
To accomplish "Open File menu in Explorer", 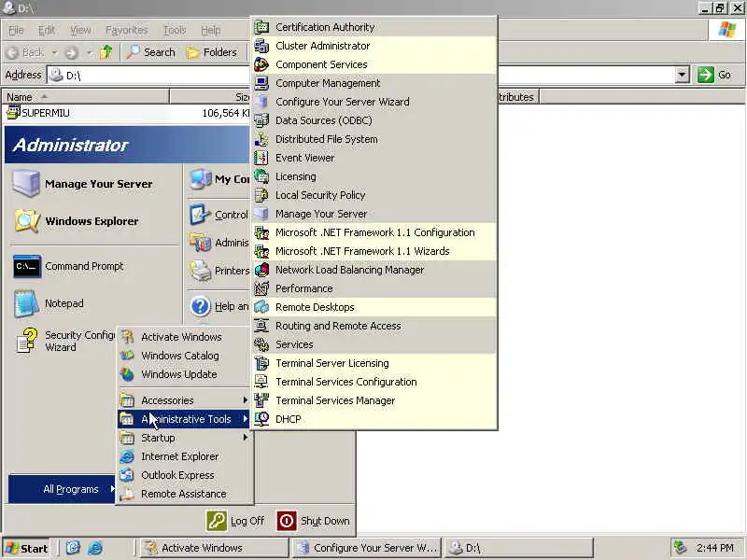I will click(16, 30).
